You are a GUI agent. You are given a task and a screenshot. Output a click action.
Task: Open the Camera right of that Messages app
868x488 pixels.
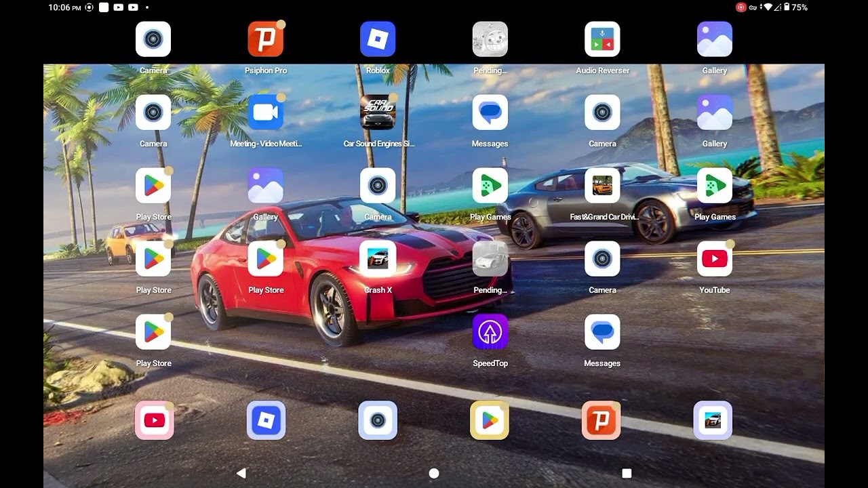click(602, 113)
